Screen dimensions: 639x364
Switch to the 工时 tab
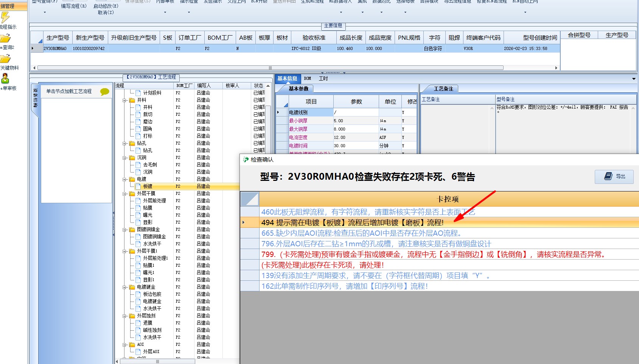tap(323, 79)
